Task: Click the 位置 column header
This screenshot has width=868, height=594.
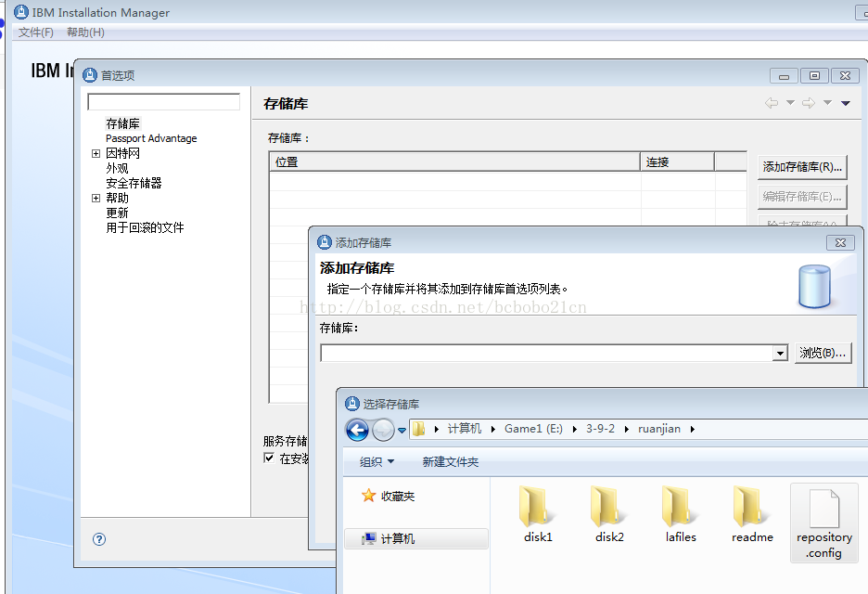Action: pyautogui.click(x=454, y=161)
